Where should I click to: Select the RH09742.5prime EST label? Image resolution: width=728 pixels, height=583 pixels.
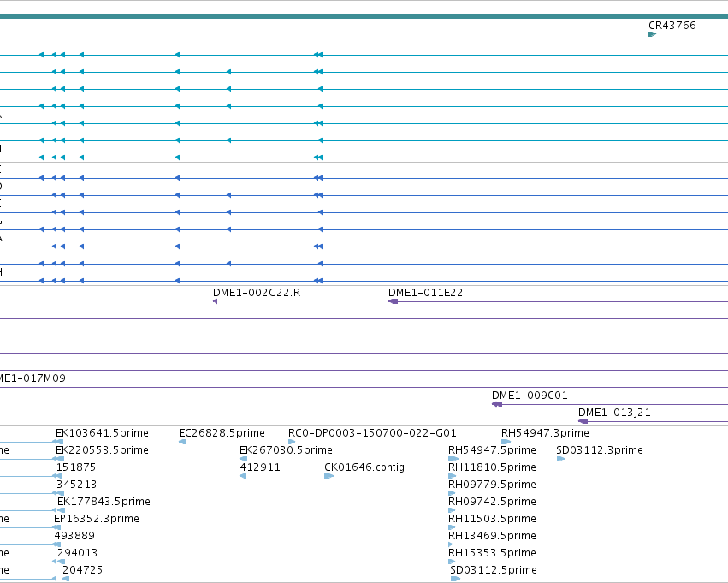coord(492,502)
